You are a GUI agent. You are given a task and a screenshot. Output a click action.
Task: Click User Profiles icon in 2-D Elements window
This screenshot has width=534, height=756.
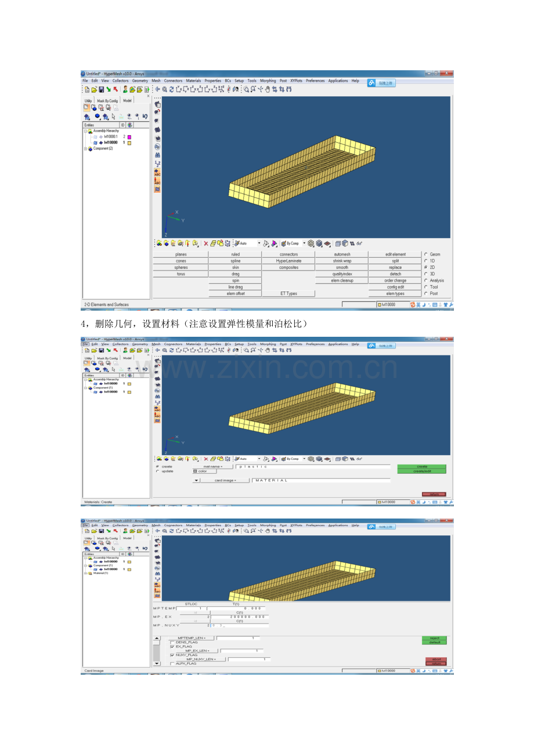(125, 89)
